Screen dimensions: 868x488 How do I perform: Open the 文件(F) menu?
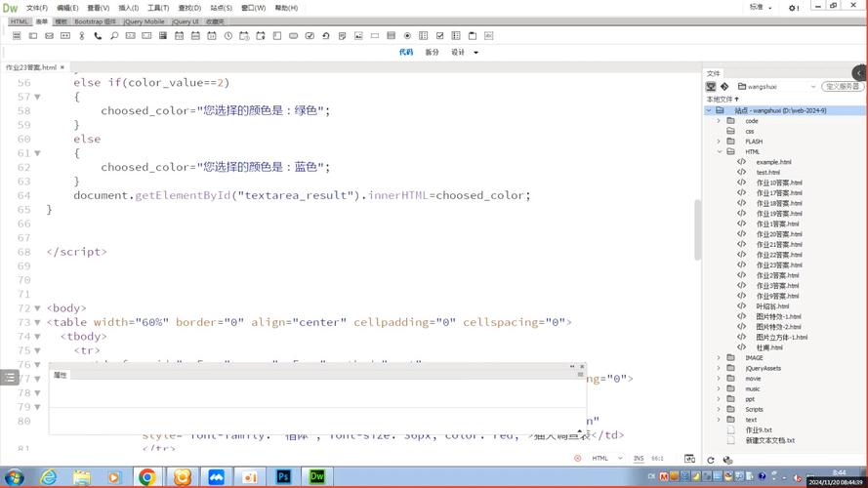[x=37, y=8]
